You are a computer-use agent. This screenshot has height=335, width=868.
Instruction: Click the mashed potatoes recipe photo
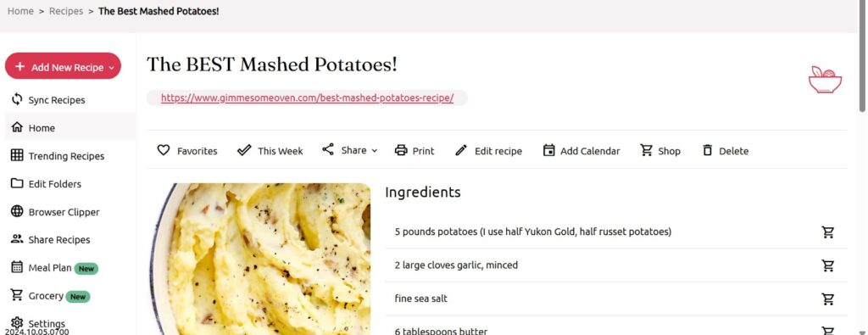[x=259, y=259]
